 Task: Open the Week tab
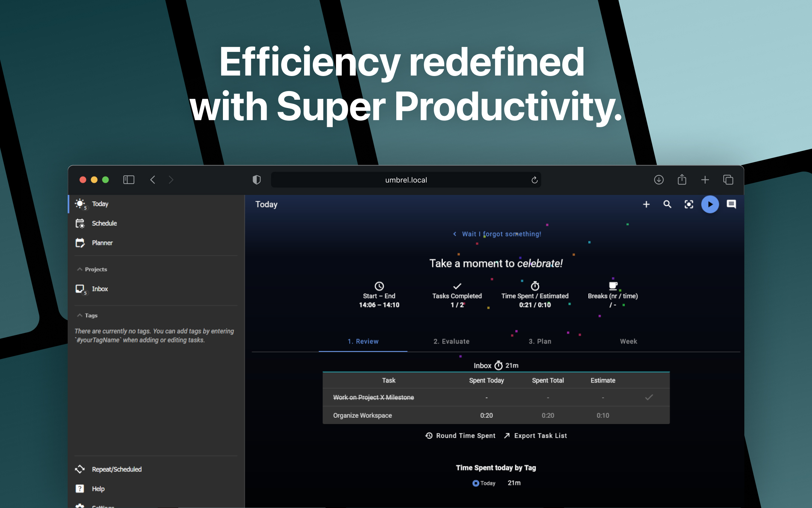click(628, 341)
